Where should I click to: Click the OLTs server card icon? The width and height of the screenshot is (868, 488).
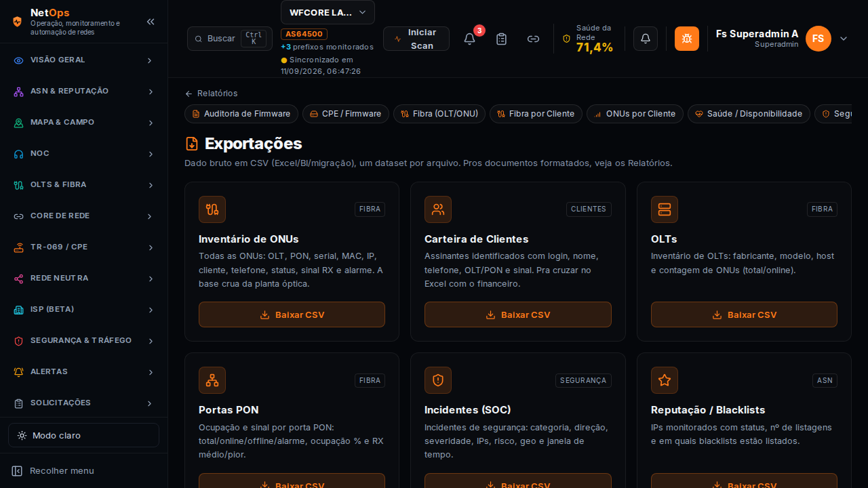[665, 209]
